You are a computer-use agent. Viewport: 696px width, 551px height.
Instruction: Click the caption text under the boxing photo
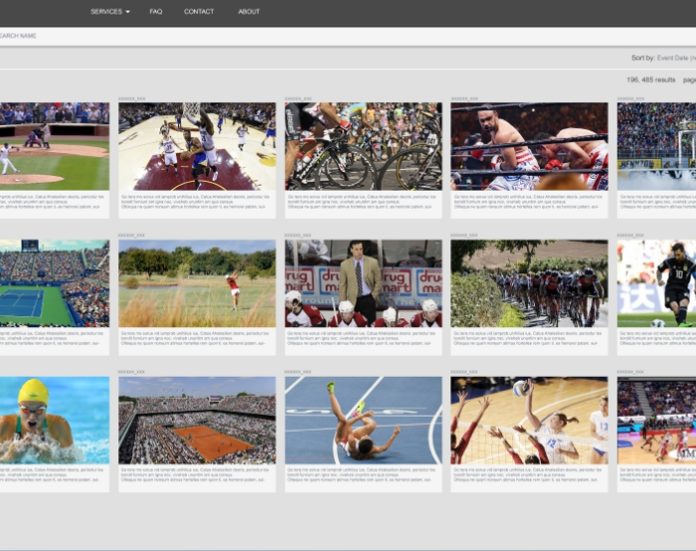[x=529, y=203]
